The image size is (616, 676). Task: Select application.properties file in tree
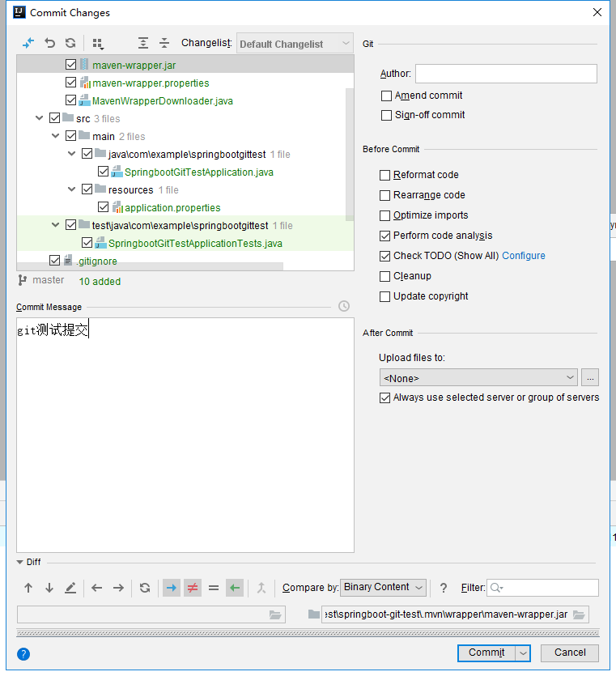point(172,208)
